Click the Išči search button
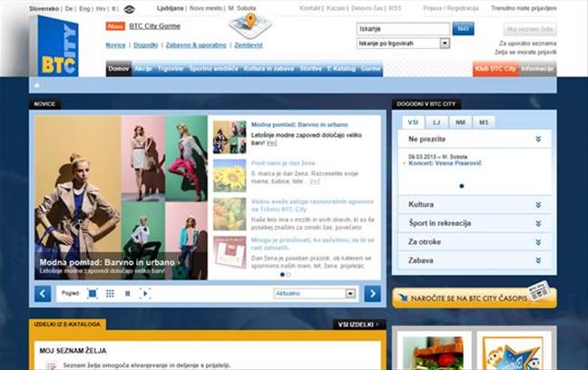The image size is (588, 370). [x=463, y=28]
